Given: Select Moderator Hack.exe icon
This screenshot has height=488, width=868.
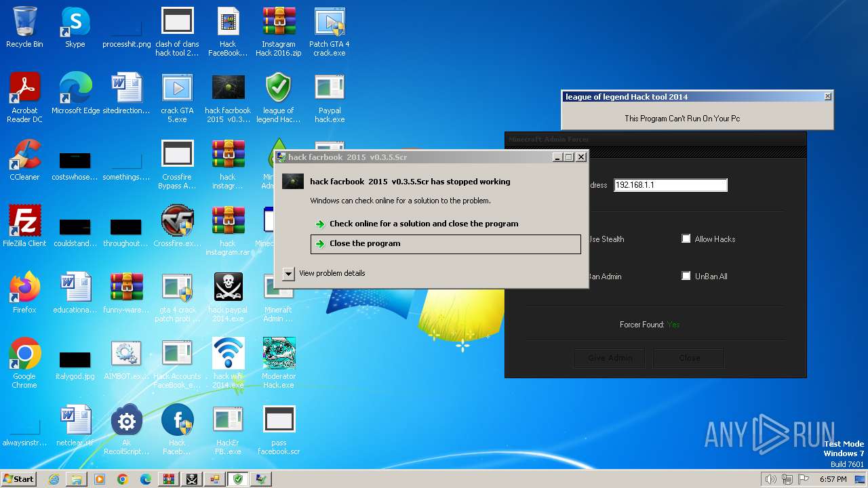Looking at the screenshot, I should [x=278, y=364].
